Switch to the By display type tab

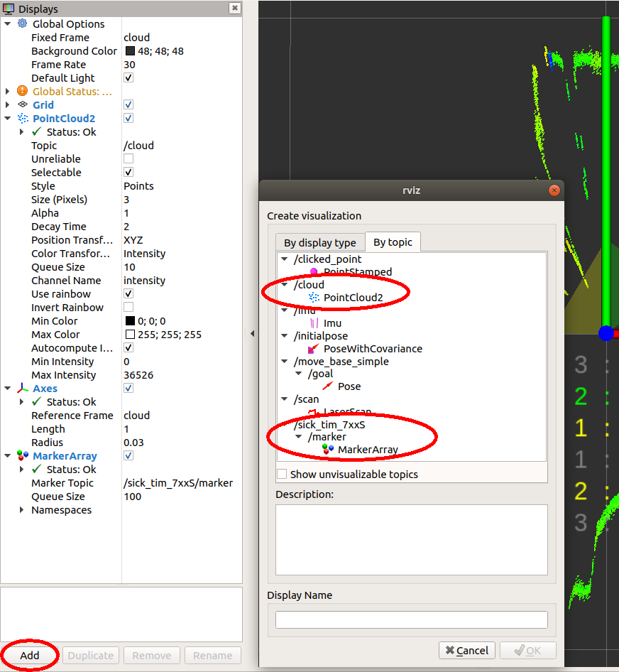(x=320, y=242)
